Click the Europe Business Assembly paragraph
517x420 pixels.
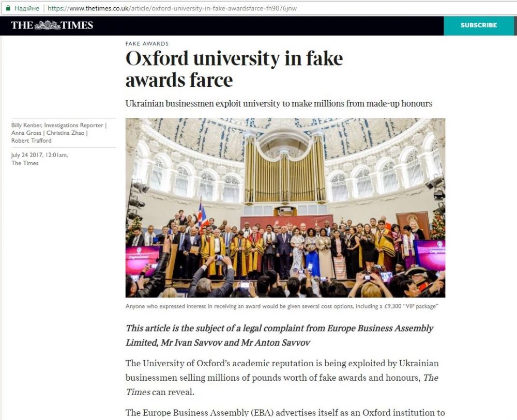click(x=285, y=413)
